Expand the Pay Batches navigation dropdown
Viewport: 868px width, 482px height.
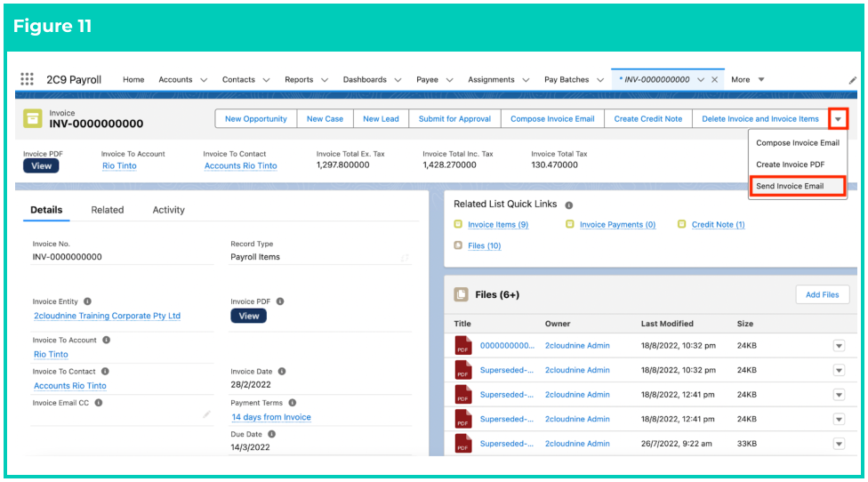(x=600, y=80)
